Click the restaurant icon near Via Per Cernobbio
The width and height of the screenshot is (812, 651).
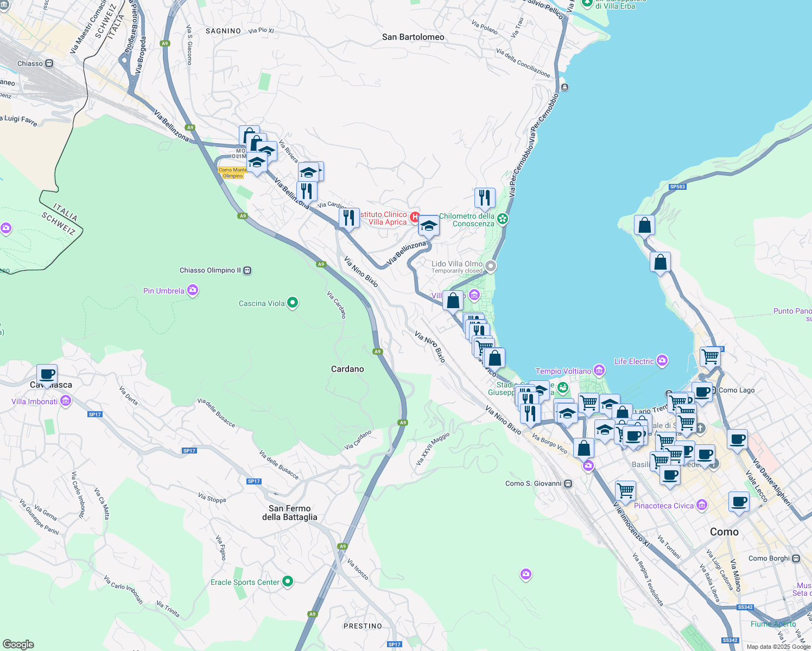(x=485, y=197)
